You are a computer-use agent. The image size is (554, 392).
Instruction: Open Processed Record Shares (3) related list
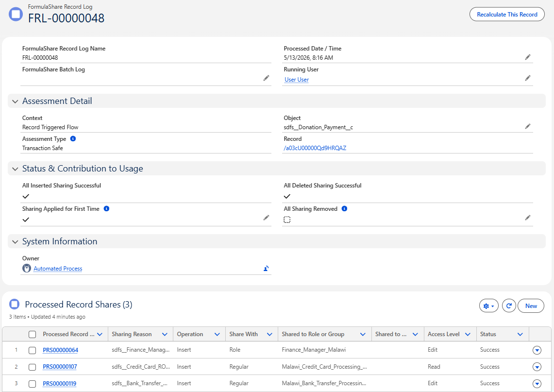coord(79,305)
